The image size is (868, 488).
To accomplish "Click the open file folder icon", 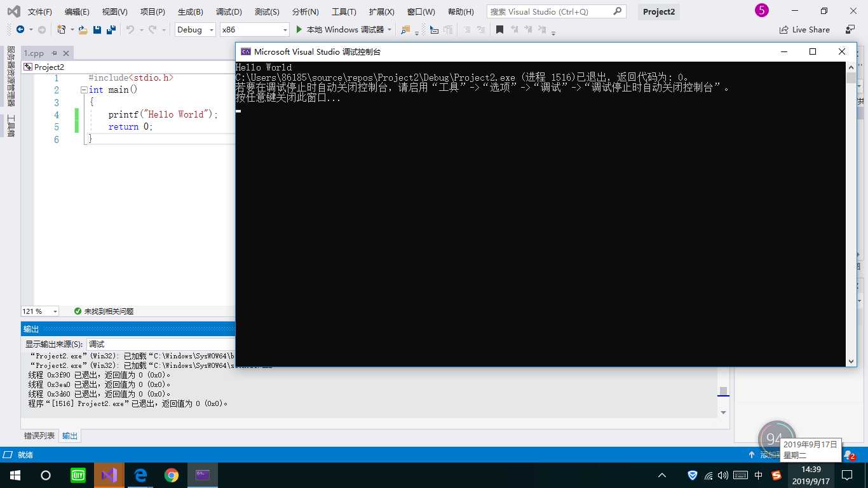I will click(x=83, y=30).
